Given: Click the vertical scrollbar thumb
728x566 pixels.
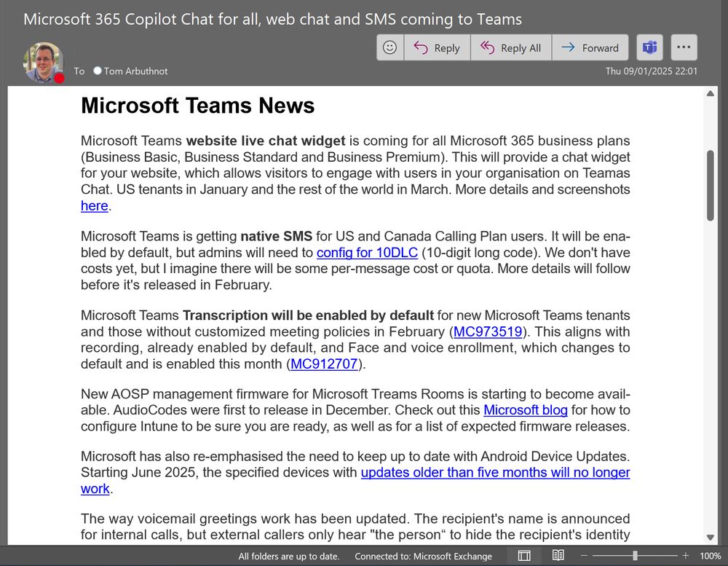Looking at the screenshot, I should tap(711, 186).
